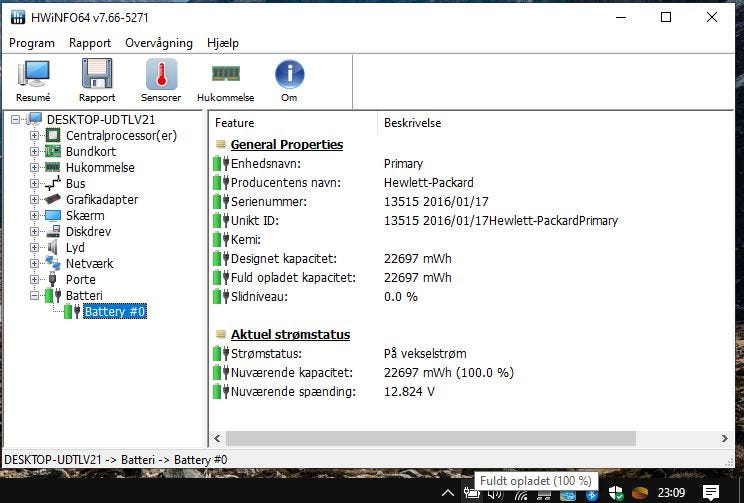Expand the Porte tree node
This screenshot has width=744, height=503.
[x=34, y=279]
